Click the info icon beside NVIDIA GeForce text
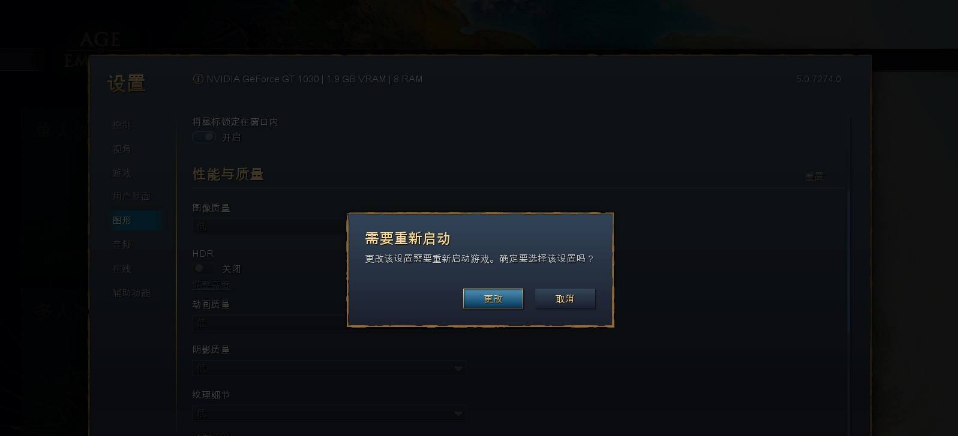This screenshot has height=436, width=958. click(x=198, y=79)
